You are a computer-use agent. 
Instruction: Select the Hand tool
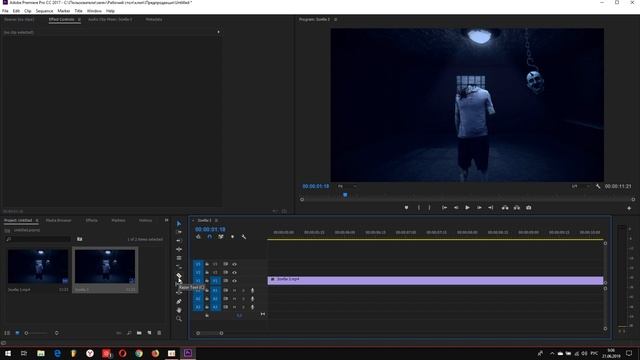pyautogui.click(x=179, y=310)
